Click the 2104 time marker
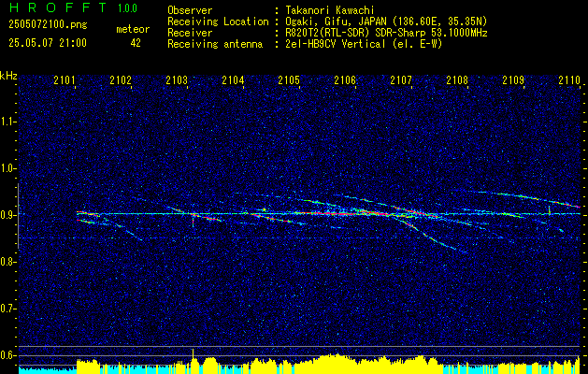 [x=233, y=79]
